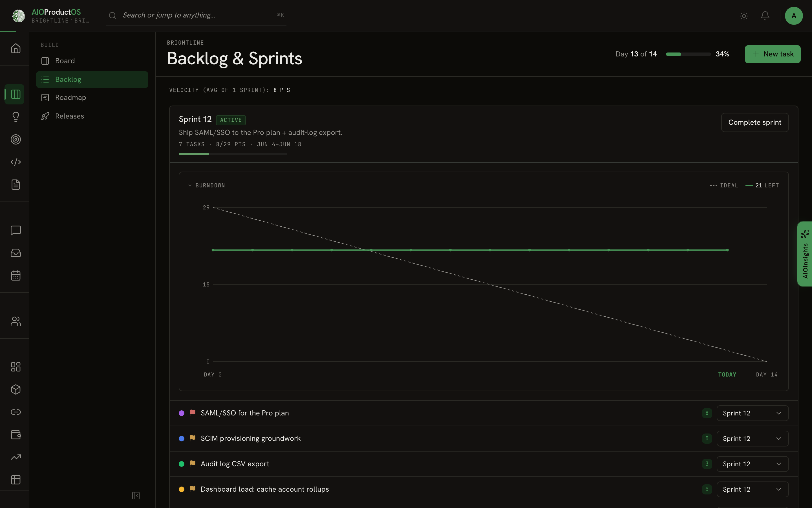Open sprint dropdown for Audit log CSV export
812x508 pixels.
pos(752,464)
